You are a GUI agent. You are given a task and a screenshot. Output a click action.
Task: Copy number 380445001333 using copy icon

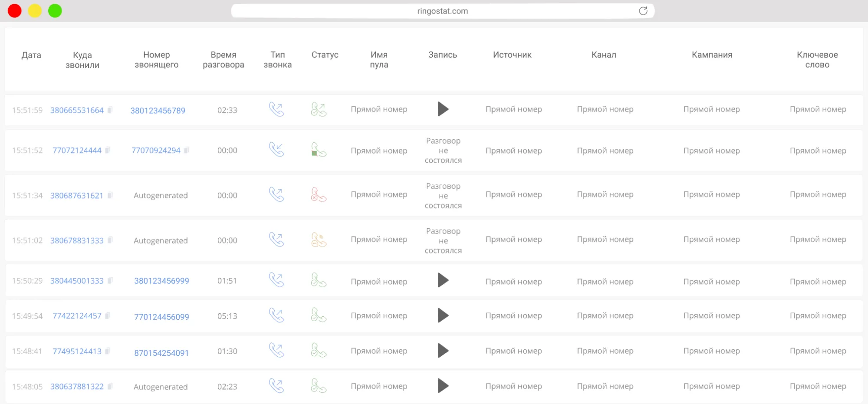[x=110, y=281]
